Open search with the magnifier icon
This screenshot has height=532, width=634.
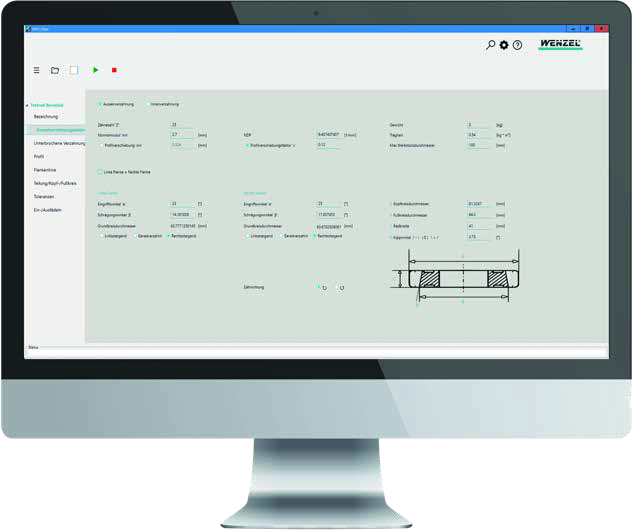(490, 45)
